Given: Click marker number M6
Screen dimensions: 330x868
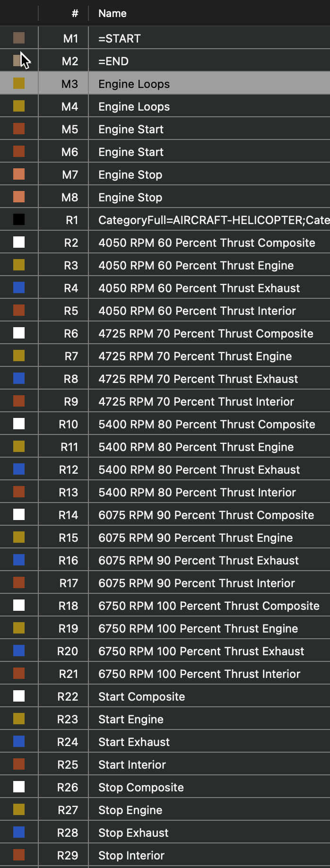Looking at the screenshot, I should 69,152.
